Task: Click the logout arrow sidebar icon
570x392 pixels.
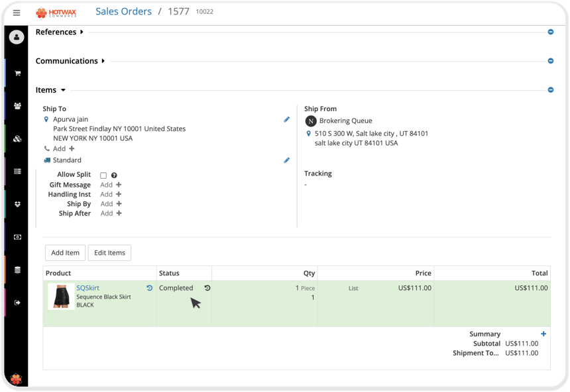Action: [x=17, y=303]
